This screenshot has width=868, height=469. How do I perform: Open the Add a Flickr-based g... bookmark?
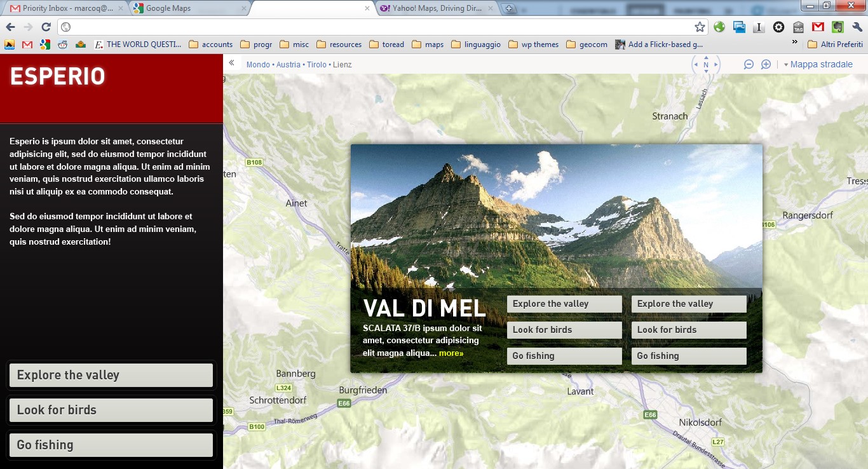pos(658,44)
